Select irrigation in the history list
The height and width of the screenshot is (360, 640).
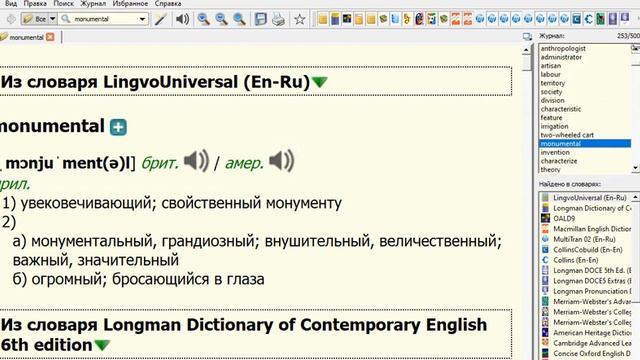[x=554, y=127]
